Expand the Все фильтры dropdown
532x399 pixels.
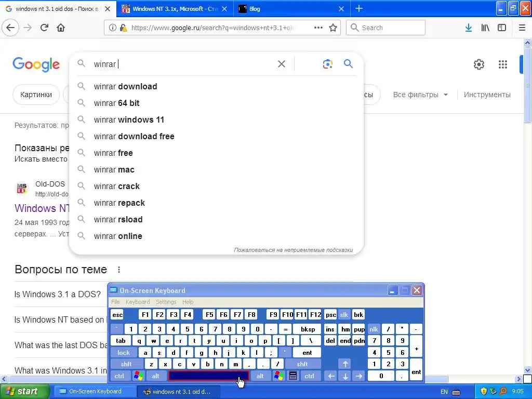pyautogui.click(x=420, y=95)
